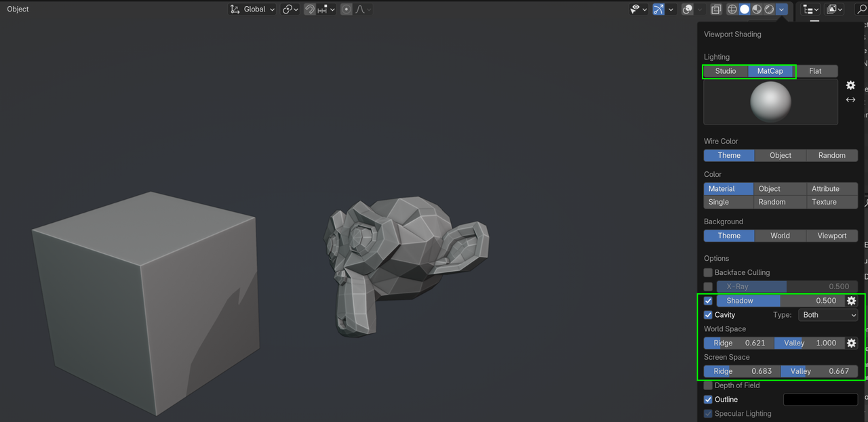Image resolution: width=868 pixels, height=422 pixels.
Task: Set background to Theme
Action: (x=729, y=236)
